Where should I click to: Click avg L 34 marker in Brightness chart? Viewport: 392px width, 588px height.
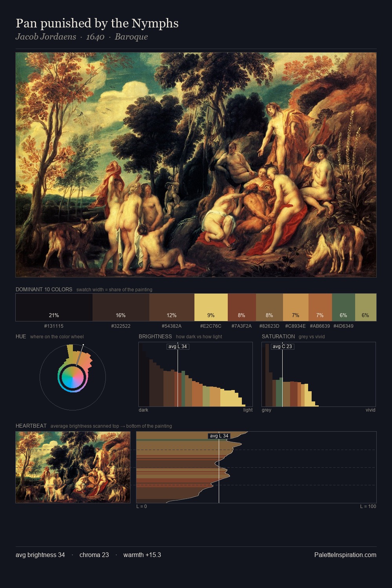[178, 347]
